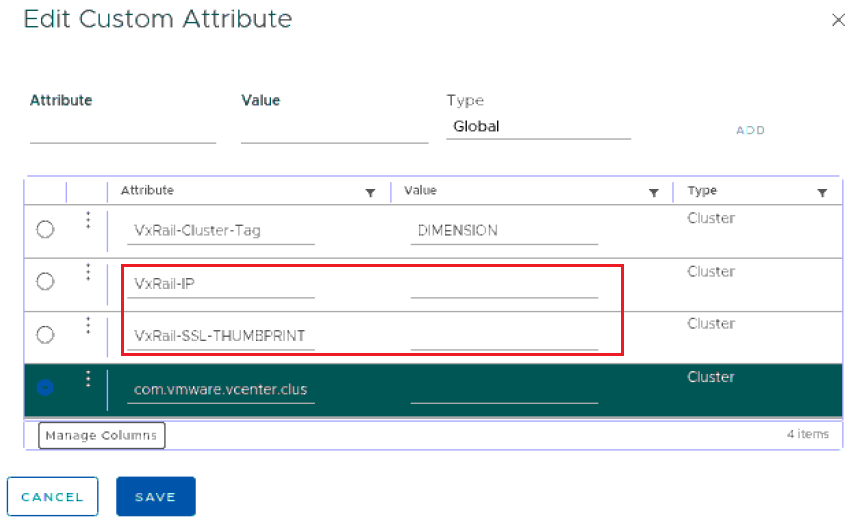Click the Manage Columns button
This screenshot has width=862, height=529.
click(102, 436)
